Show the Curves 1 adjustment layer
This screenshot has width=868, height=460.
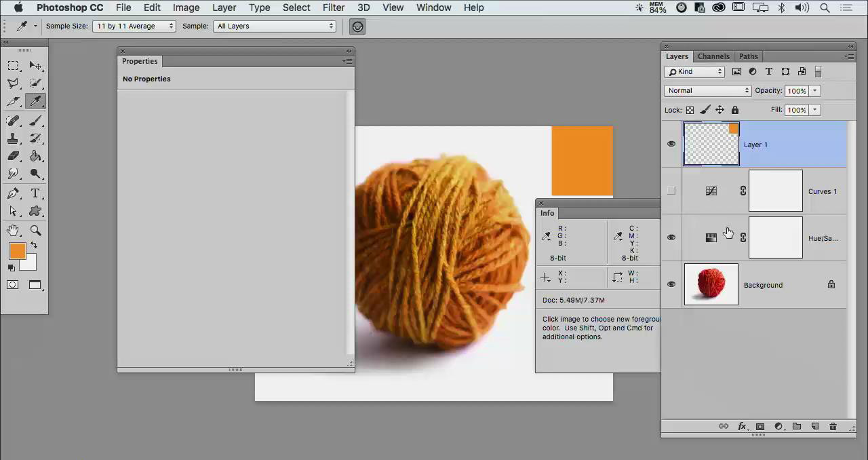671,191
